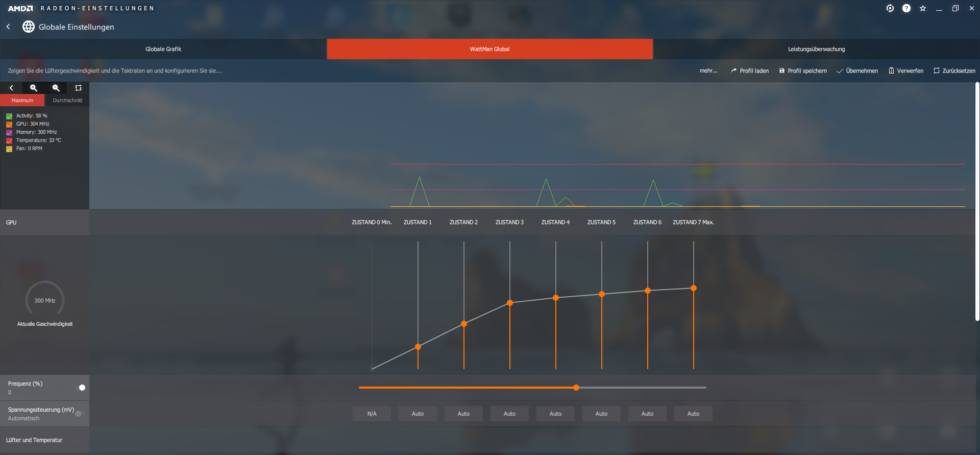
Task: Click Profil speichern
Action: point(803,71)
